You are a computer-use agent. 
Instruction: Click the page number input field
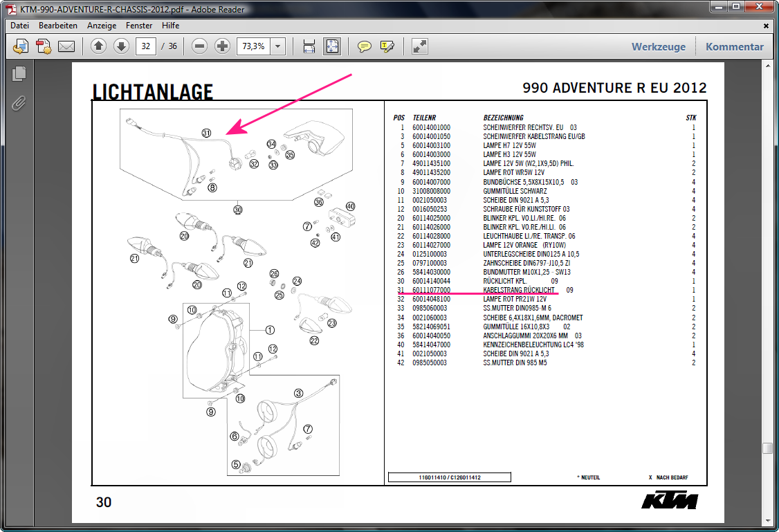[x=145, y=46]
